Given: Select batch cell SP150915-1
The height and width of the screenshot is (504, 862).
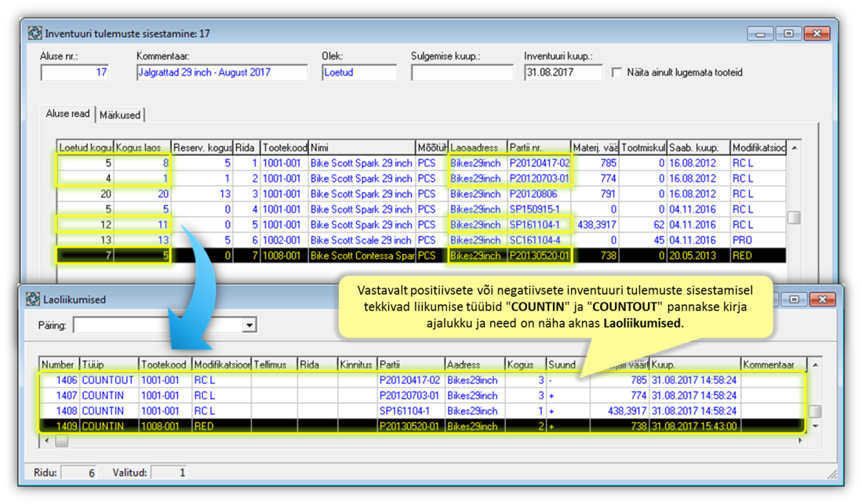Looking at the screenshot, I should coord(539,209).
